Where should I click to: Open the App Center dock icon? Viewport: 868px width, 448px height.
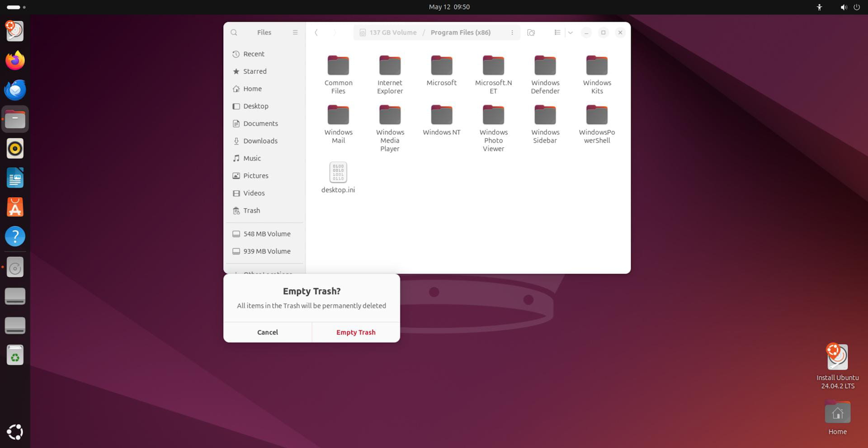[15, 207]
